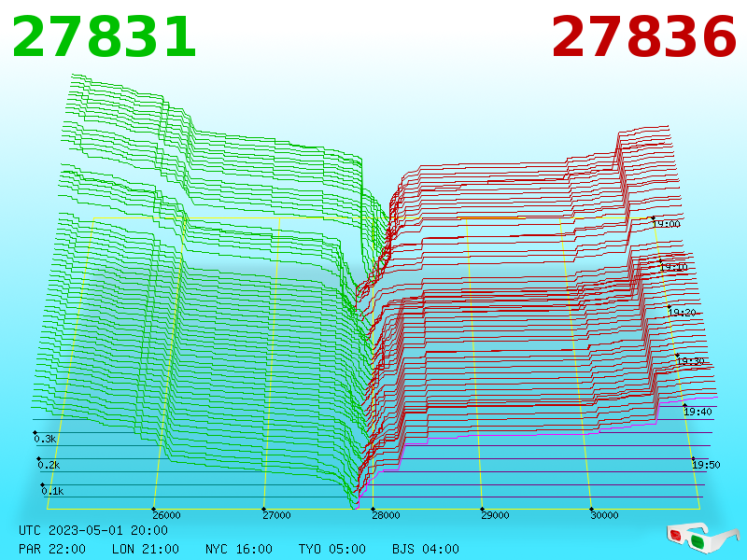Viewport: 747px width, 560px height.
Task: Click the BJS 04:00 clock
Action: (x=426, y=549)
